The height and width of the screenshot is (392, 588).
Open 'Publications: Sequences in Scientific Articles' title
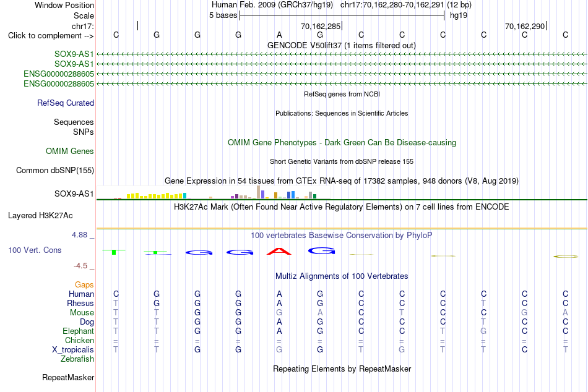pyautogui.click(x=342, y=113)
